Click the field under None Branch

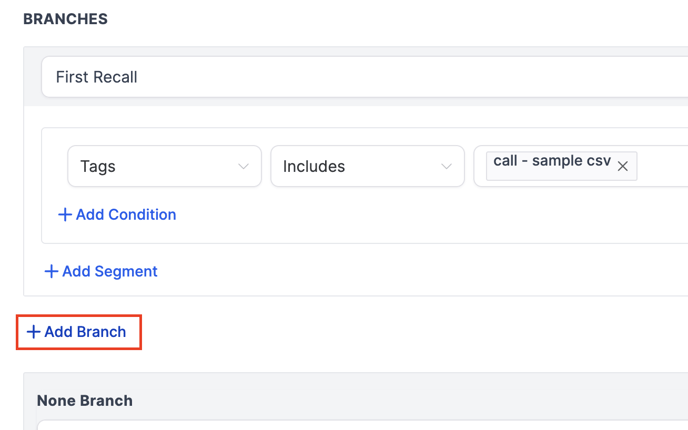tap(360, 425)
